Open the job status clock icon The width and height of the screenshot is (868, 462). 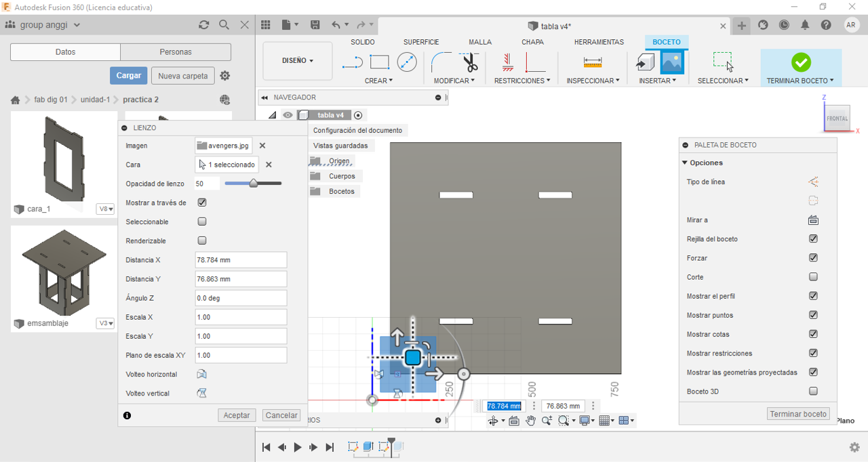tap(784, 25)
